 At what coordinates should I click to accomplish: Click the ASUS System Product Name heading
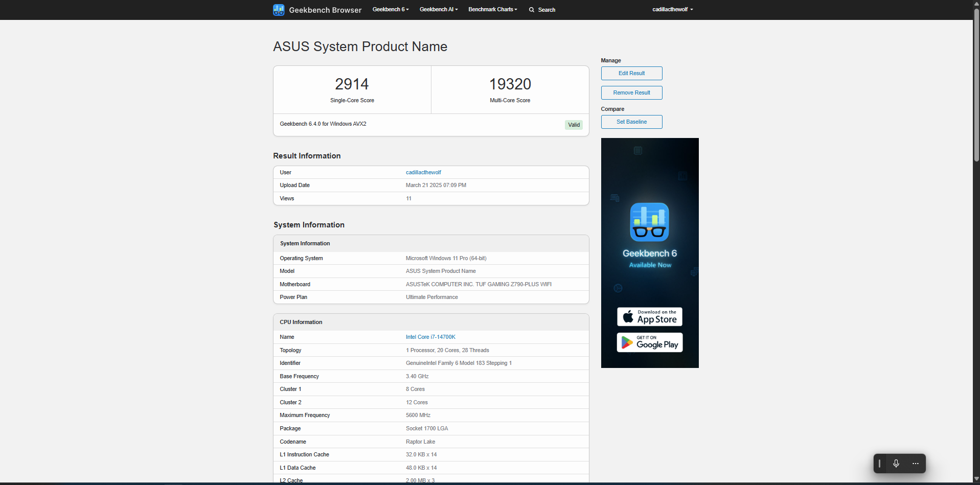coord(360,47)
